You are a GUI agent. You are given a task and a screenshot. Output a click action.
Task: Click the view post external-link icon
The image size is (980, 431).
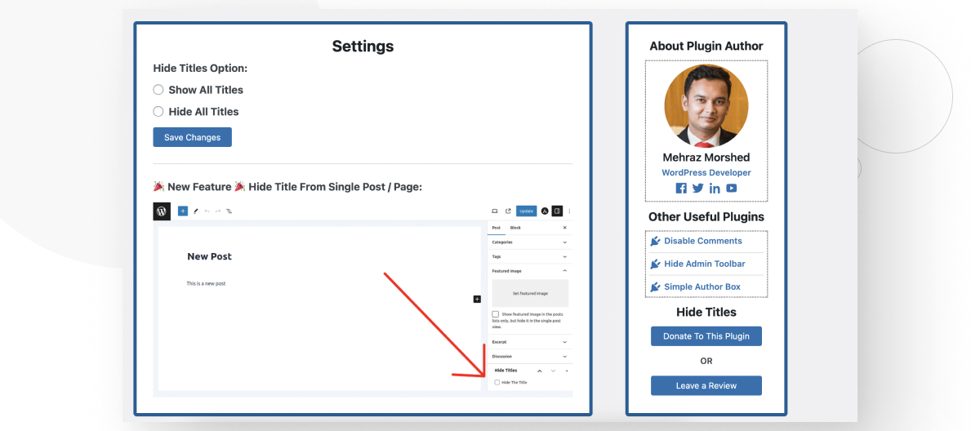(x=508, y=211)
